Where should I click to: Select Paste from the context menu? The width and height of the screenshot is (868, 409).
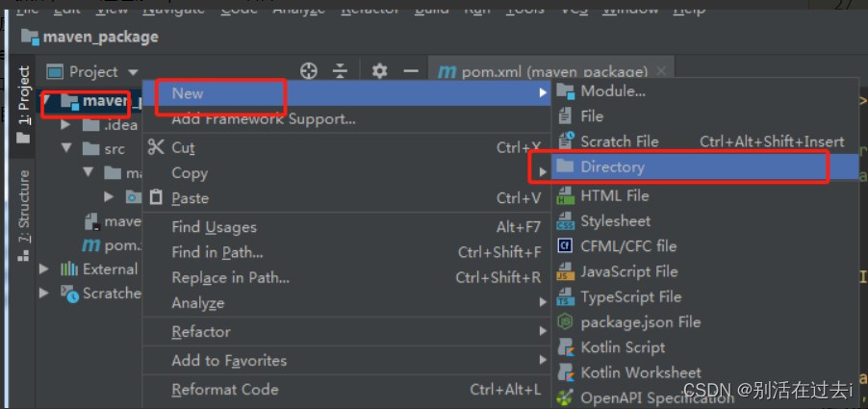[346, 197]
